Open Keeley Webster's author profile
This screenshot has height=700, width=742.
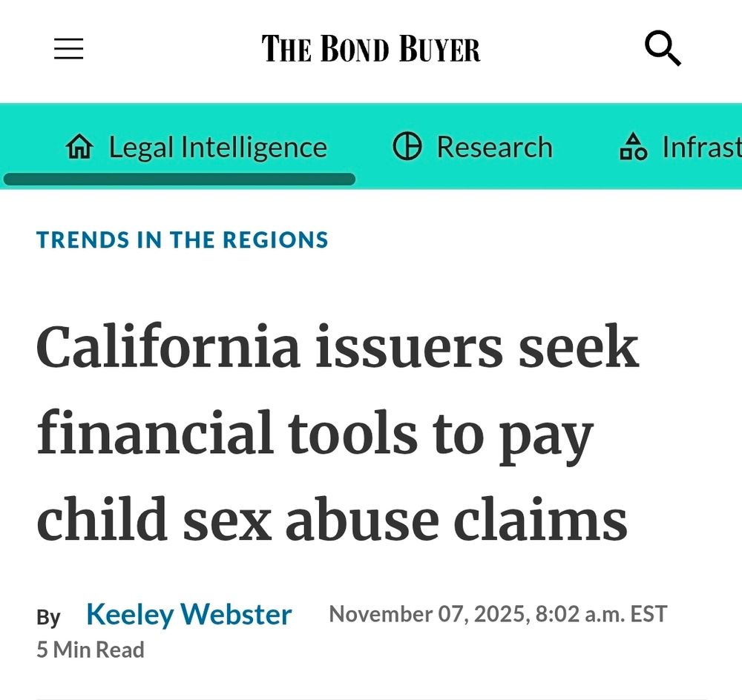pyautogui.click(x=188, y=614)
